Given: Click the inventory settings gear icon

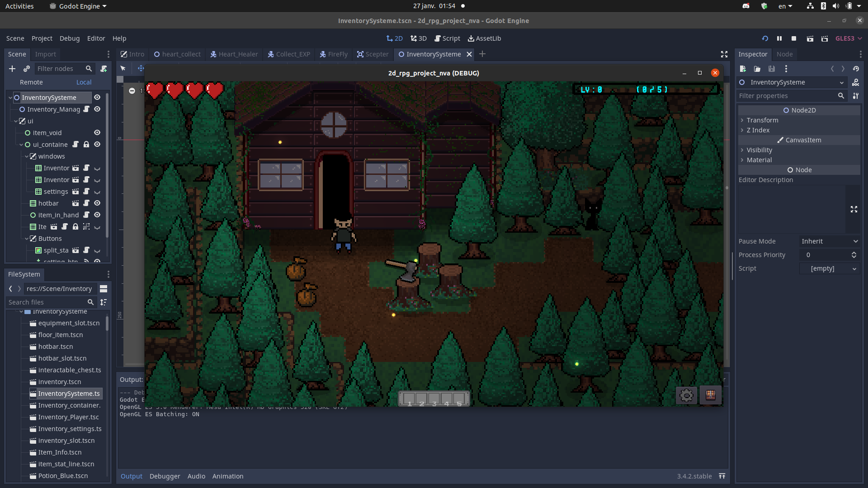Looking at the screenshot, I should pos(686,395).
